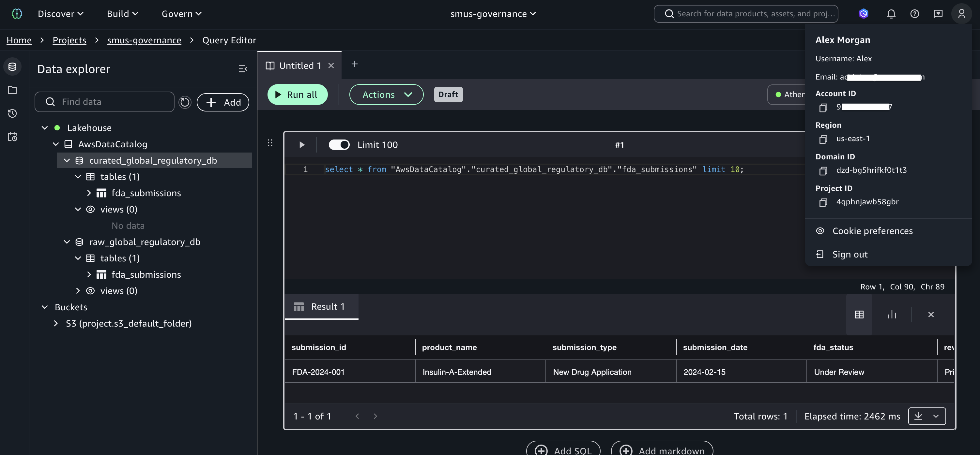
Task: Go to the Home breadcrumb link
Action: (x=19, y=40)
